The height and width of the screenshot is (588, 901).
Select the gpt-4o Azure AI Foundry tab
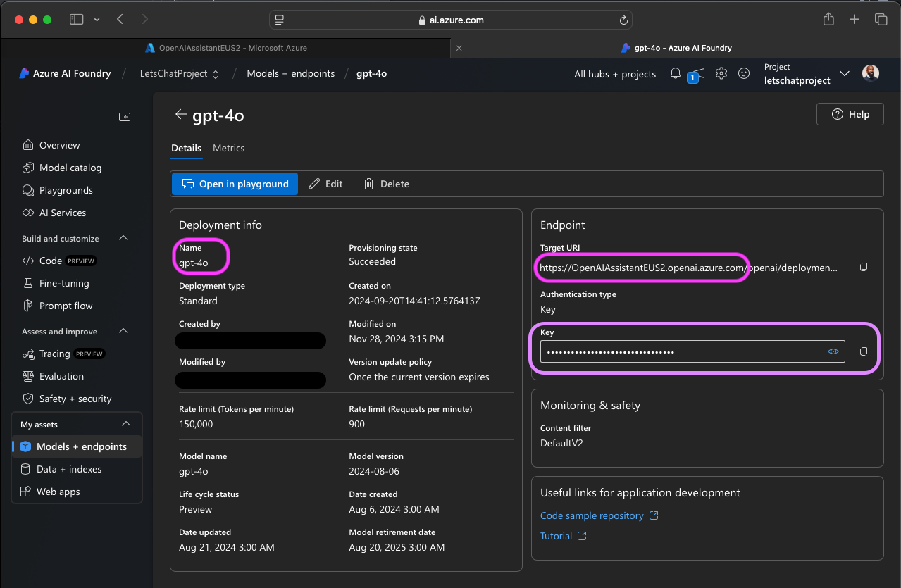[x=676, y=48]
